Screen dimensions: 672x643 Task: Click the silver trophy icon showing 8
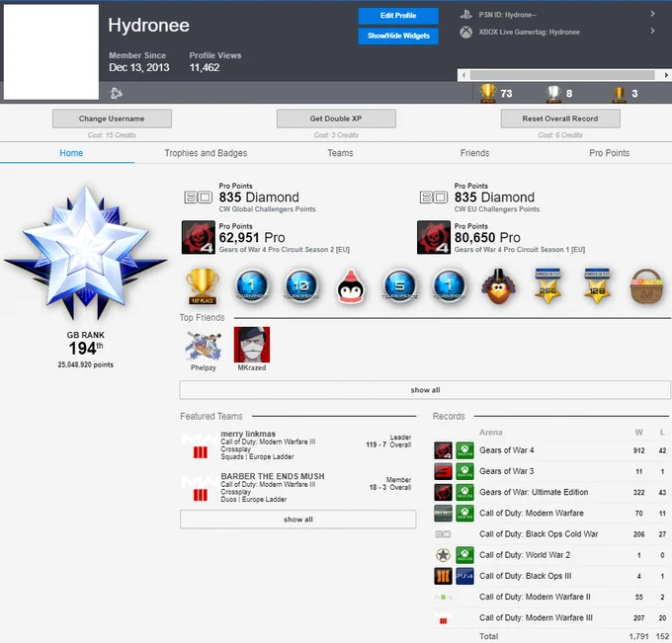click(x=553, y=94)
